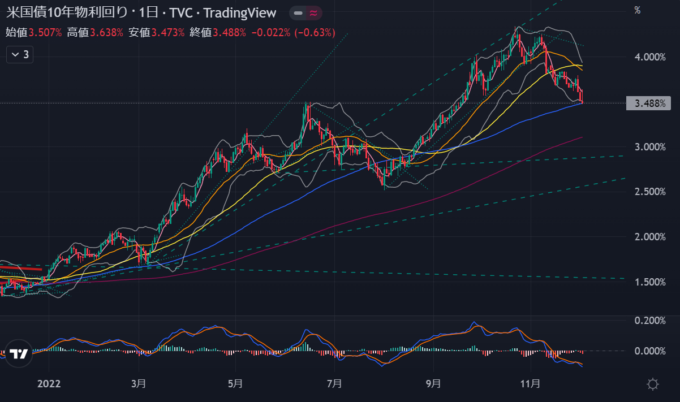Click the 0.000% MACD axis label
Screen dimensions: 680x402
(x=651, y=351)
